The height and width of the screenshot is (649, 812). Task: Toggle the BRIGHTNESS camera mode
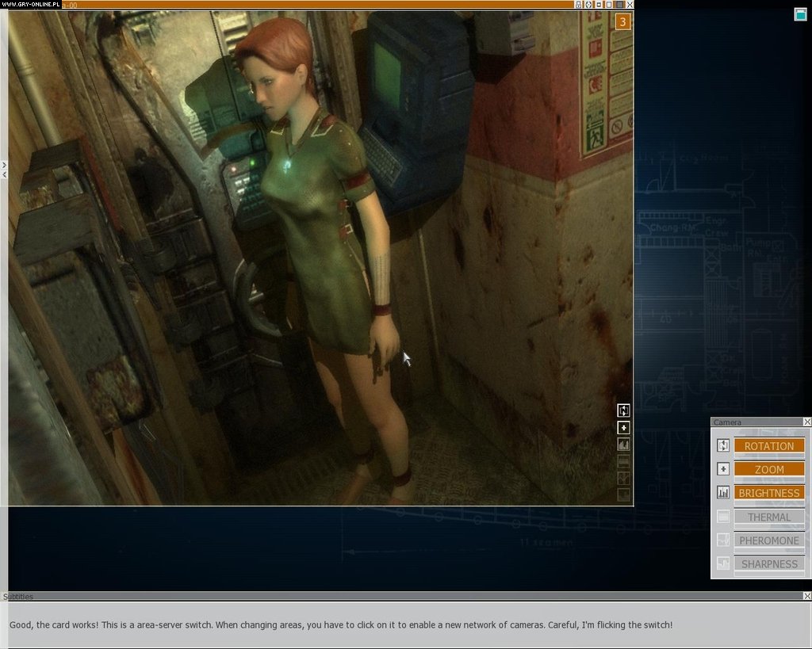[x=768, y=493]
